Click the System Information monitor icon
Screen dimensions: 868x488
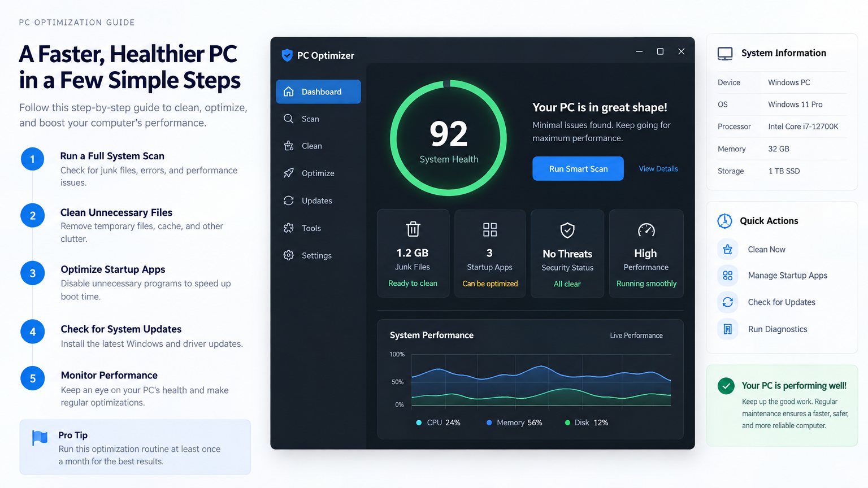[x=725, y=54]
